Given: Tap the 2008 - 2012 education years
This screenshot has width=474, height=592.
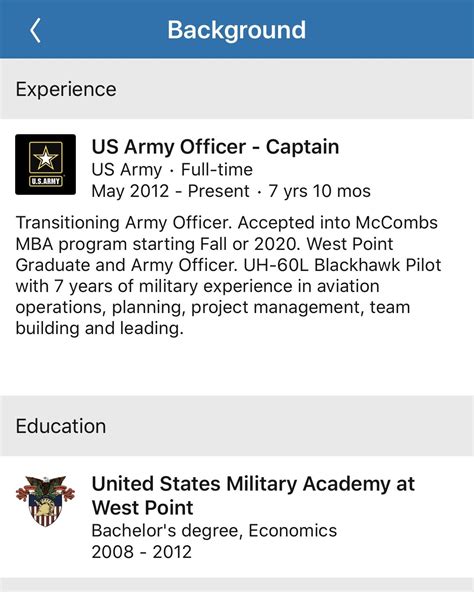Looking at the screenshot, I should tap(142, 552).
